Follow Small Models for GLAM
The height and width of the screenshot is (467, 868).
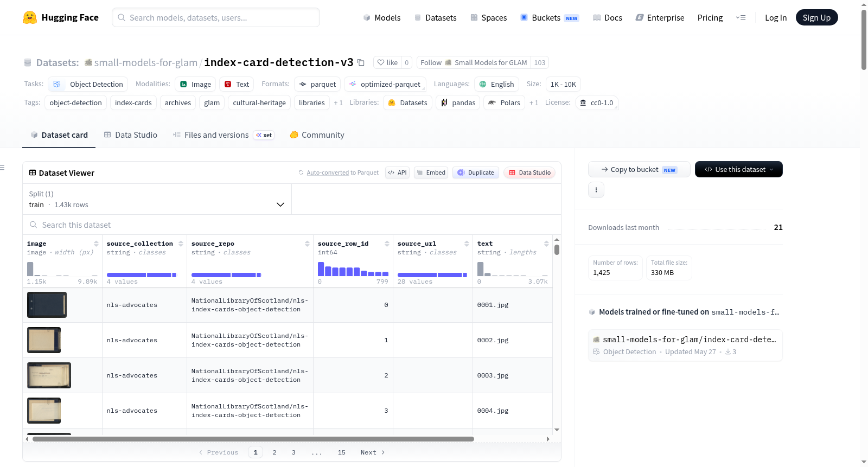(x=474, y=62)
